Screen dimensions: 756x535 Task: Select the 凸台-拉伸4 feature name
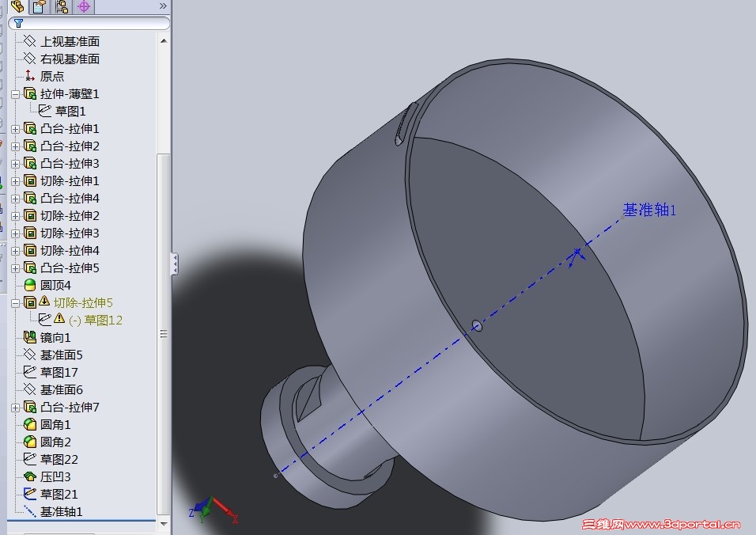click(70, 198)
